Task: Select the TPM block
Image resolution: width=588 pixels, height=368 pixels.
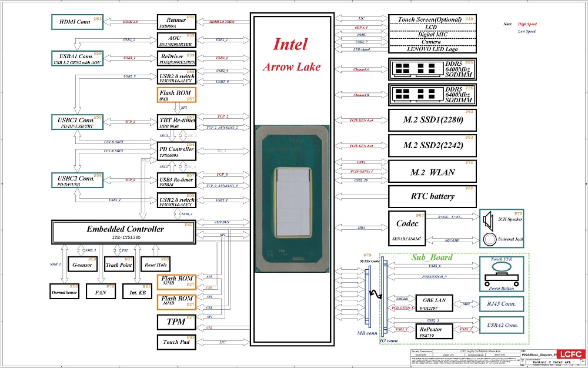Action: tap(176, 322)
